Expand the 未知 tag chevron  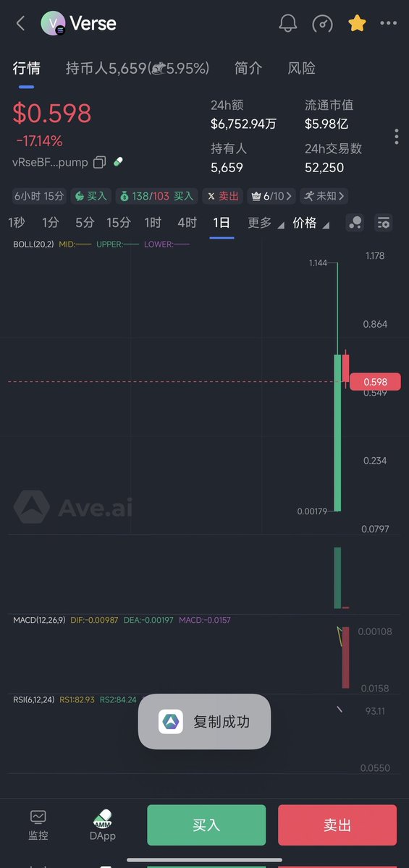324,196
